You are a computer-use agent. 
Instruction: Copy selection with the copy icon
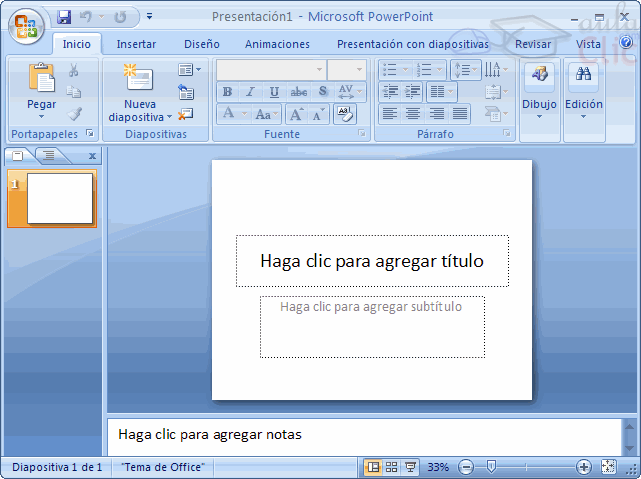pos(74,92)
